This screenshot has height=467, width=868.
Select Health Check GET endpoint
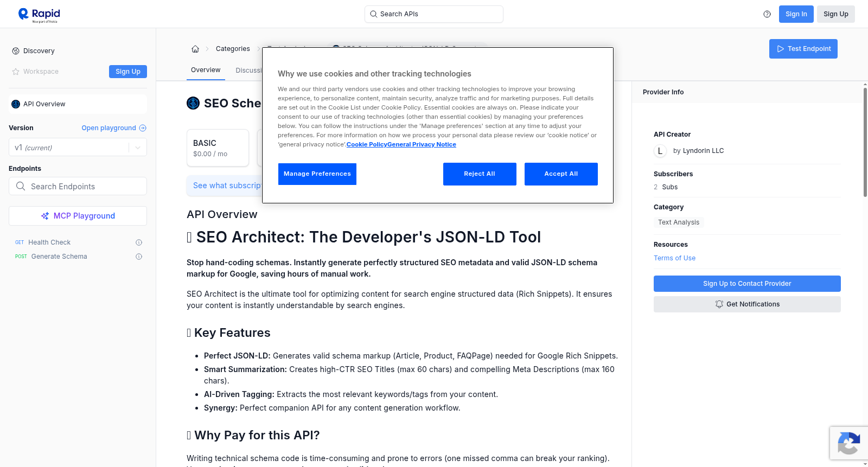(49, 242)
